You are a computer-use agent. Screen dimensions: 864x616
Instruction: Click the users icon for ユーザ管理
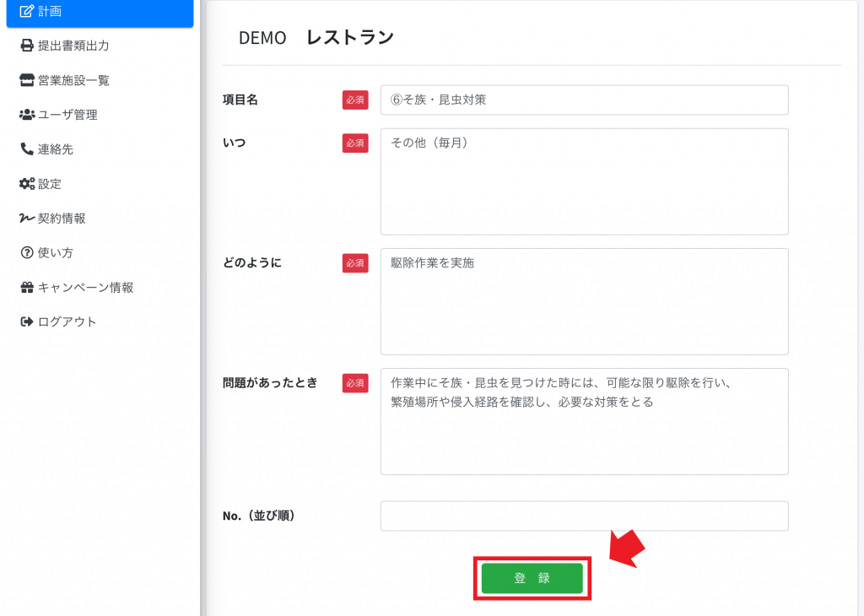[x=26, y=115]
